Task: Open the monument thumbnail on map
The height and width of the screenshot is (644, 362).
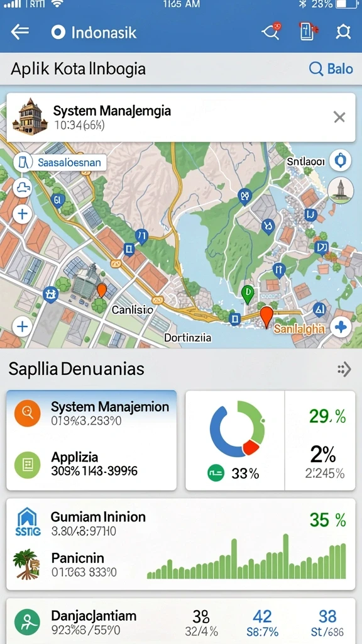Action: 340,190
